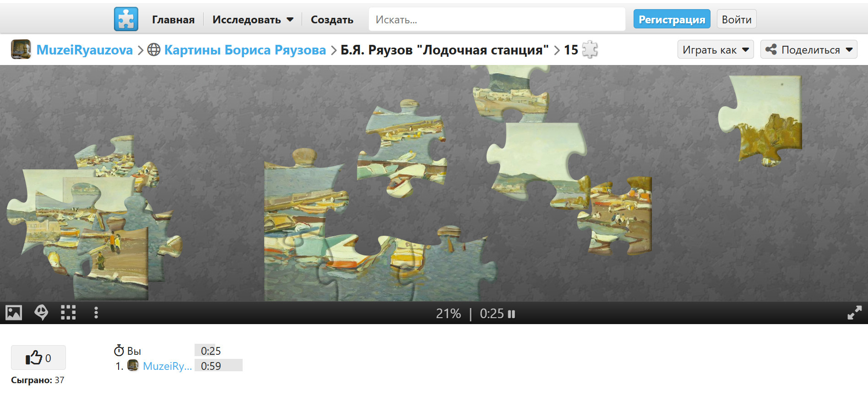Click the thumbs-up like button
868x401 pixels.
tap(38, 358)
